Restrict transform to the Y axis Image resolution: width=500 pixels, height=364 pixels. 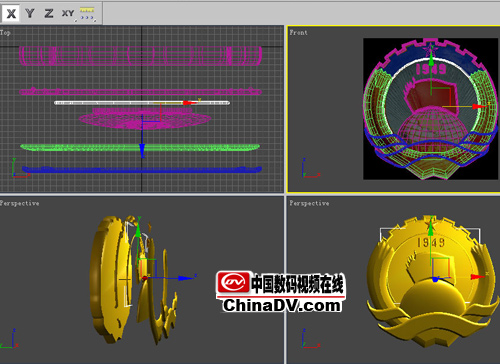pos(30,14)
